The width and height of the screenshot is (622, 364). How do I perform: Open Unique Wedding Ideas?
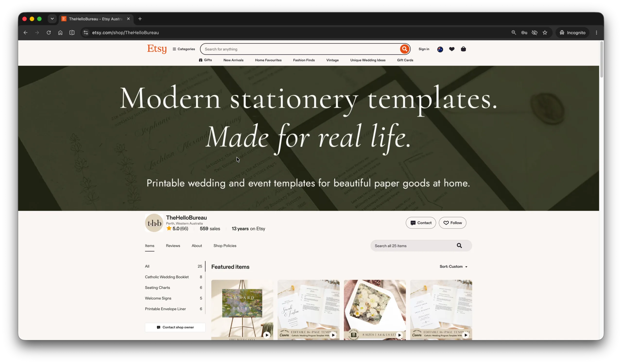click(x=368, y=60)
